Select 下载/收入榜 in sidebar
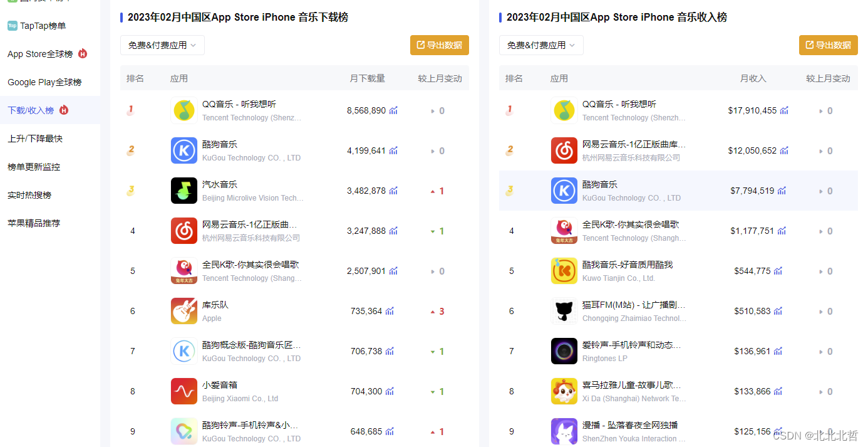 point(31,110)
